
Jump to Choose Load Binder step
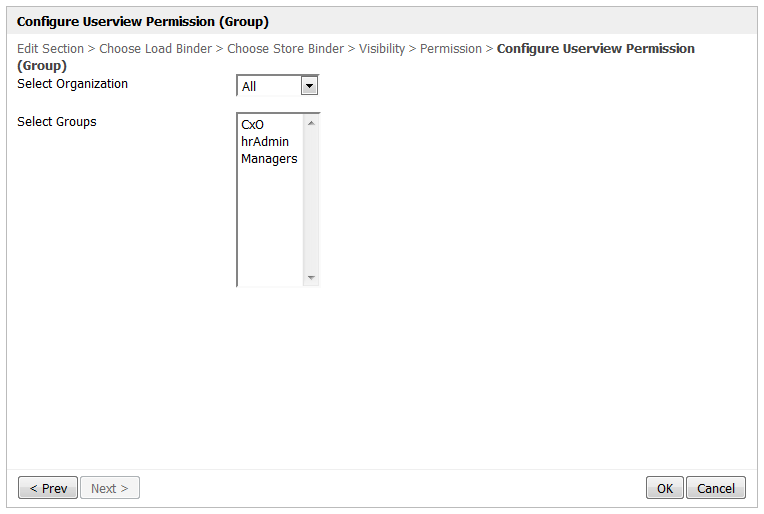(155, 49)
